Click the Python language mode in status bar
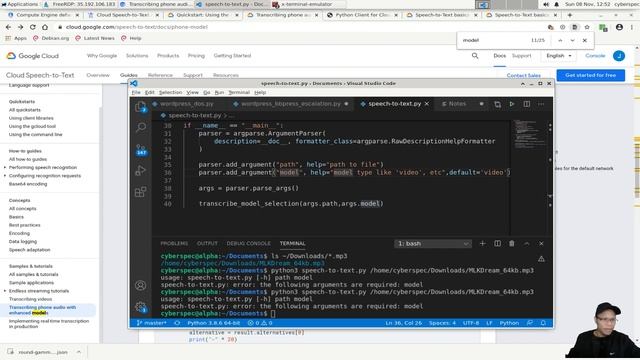Viewport: 640px width, 360px height. (x=509, y=323)
